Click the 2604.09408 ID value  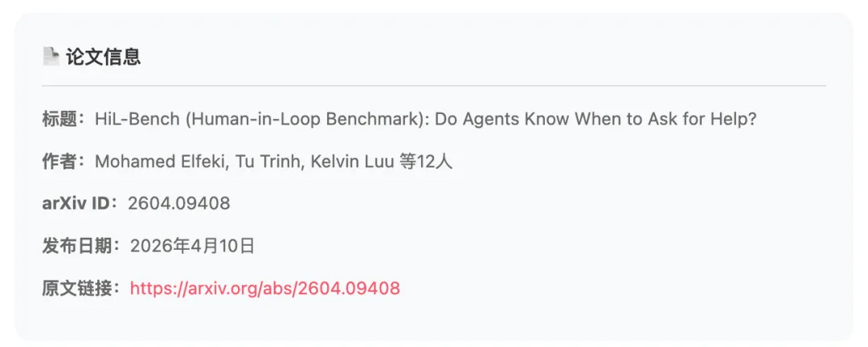pyautogui.click(x=178, y=203)
